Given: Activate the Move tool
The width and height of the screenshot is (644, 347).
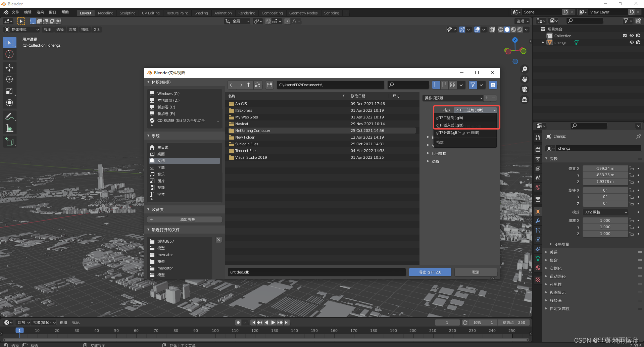Looking at the screenshot, I should (x=9, y=67).
